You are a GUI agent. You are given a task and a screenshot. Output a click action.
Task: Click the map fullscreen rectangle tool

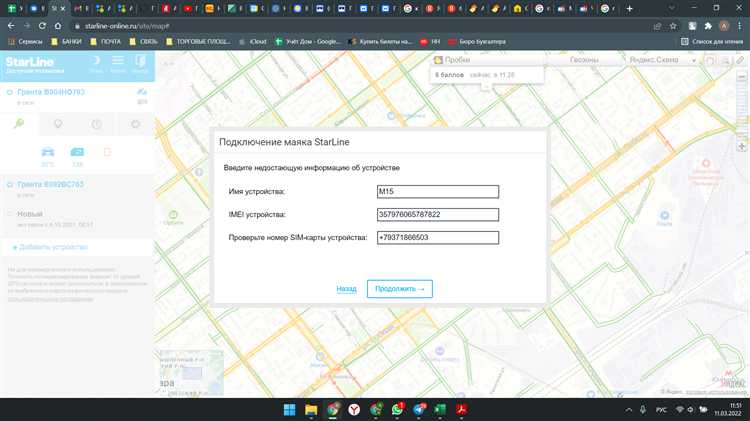click(x=710, y=60)
